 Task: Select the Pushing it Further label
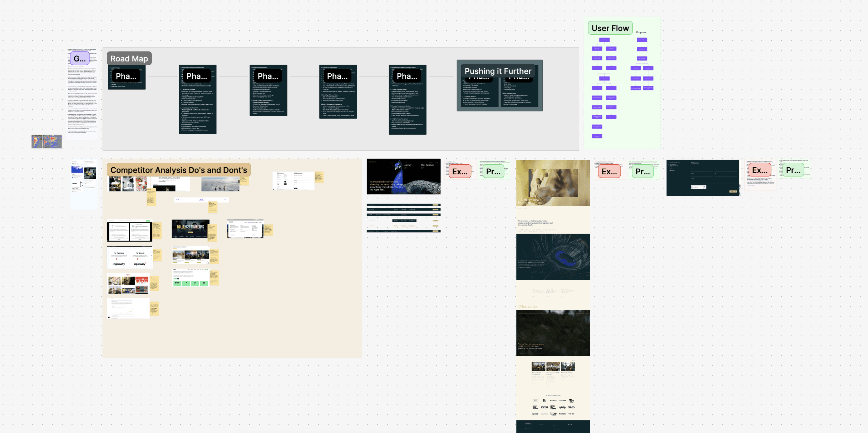point(498,71)
